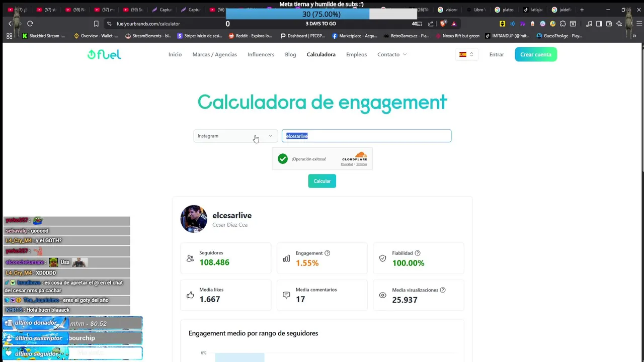Open the Marketplace Facebook bookmark

pos(354,36)
